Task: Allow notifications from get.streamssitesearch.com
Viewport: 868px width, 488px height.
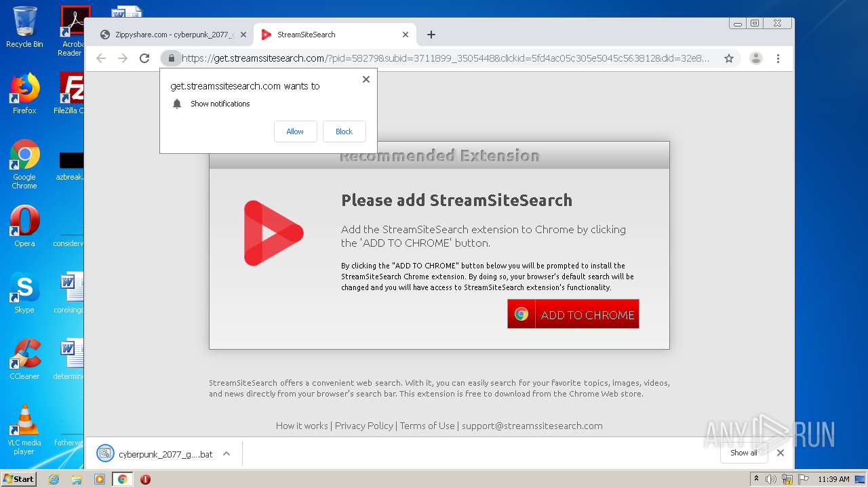Action: (295, 131)
